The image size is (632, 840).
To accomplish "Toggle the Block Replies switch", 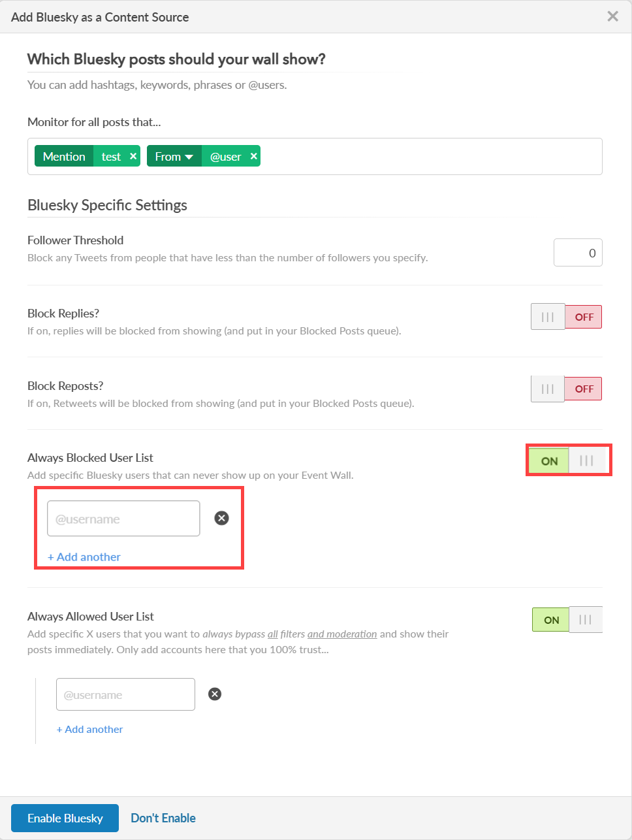I will point(566,317).
